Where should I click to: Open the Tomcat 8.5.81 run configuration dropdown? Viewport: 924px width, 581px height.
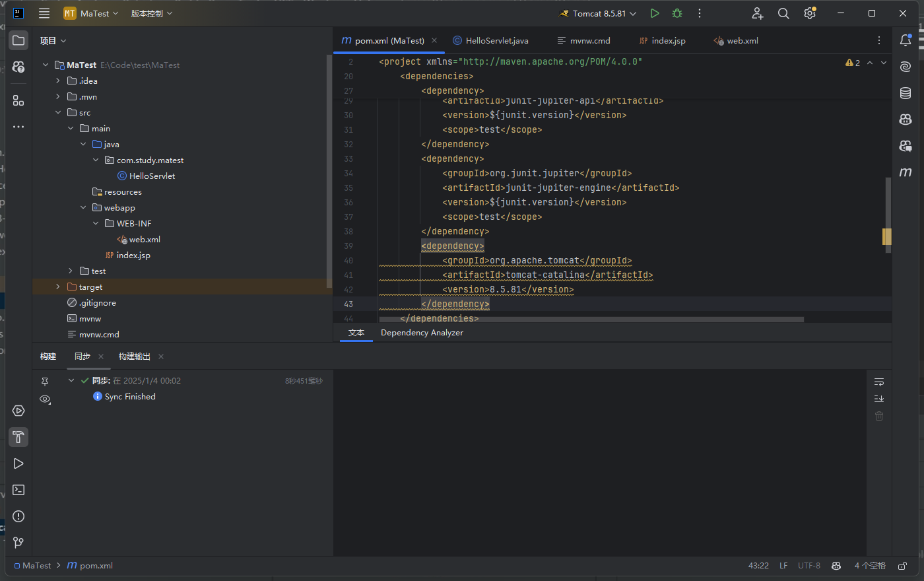tap(598, 13)
